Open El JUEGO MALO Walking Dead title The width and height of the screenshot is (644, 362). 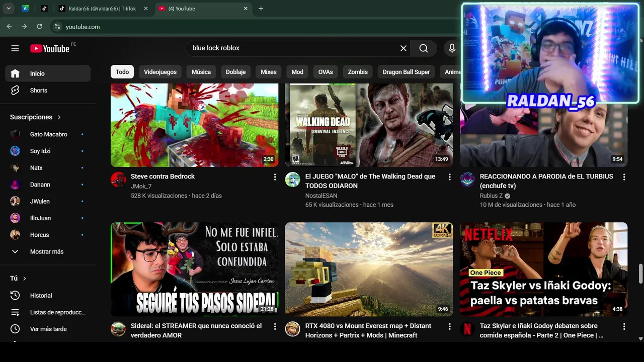pos(370,181)
